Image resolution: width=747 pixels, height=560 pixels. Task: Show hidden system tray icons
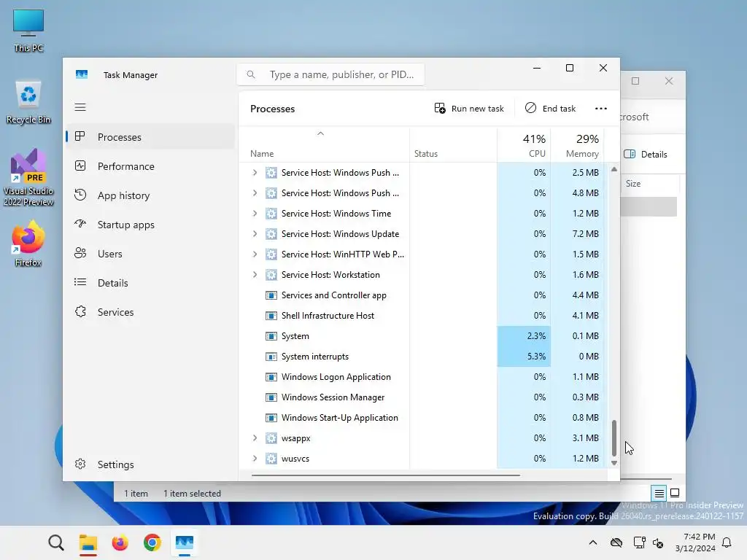tap(592, 542)
